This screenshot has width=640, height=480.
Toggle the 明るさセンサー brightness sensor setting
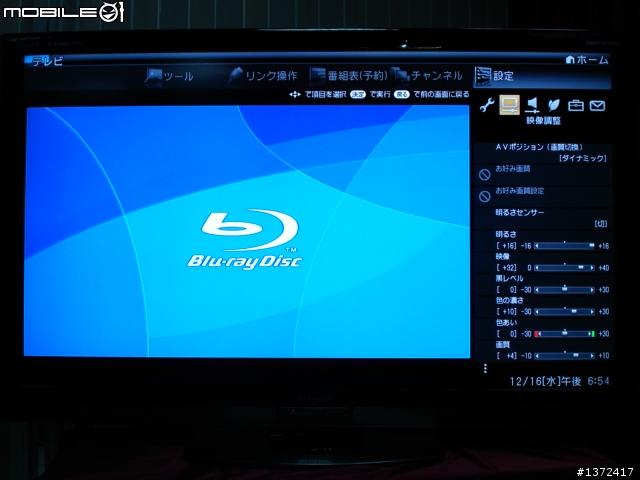click(543, 218)
